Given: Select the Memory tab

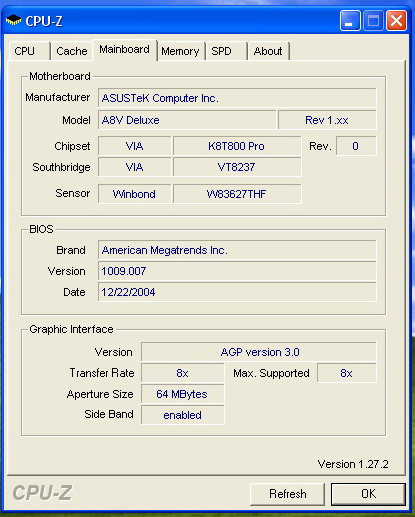Looking at the screenshot, I should coord(180,51).
